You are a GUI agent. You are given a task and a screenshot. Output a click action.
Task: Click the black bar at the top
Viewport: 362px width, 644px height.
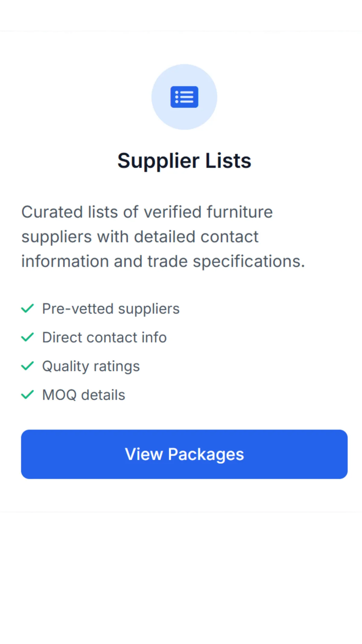[x=181, y=14]
